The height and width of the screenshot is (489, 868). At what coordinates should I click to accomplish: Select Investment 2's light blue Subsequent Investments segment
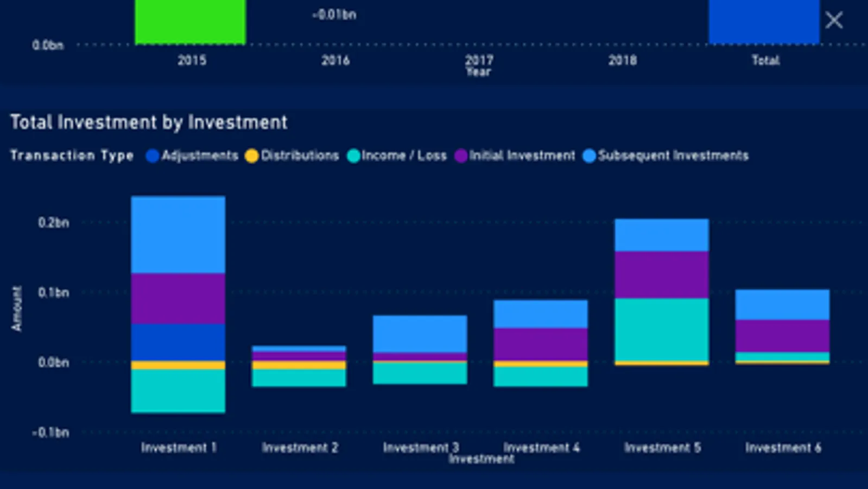[299, 349]
